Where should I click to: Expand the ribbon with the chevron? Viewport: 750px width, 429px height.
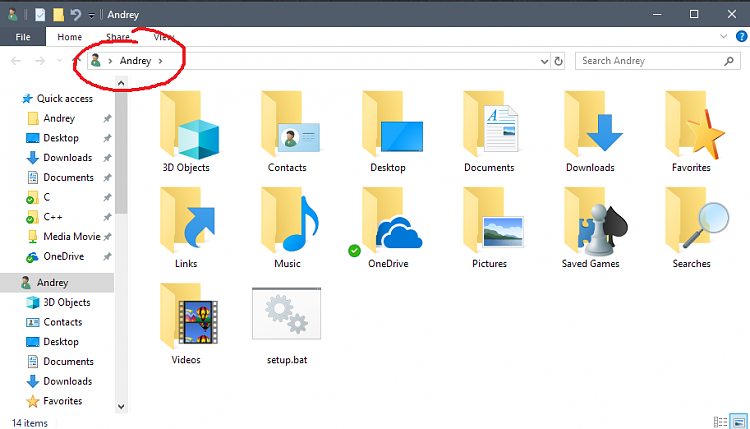click(x=724, y=36)
